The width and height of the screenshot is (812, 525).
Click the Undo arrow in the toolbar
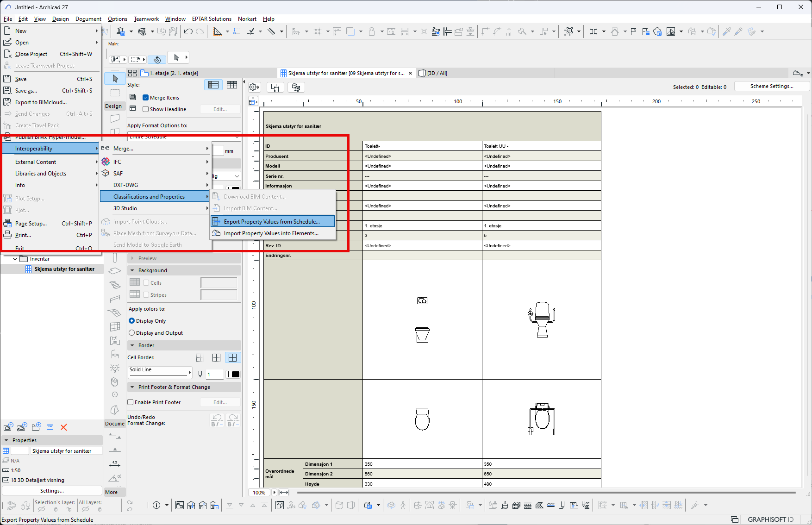pyautogui.click(x=188, y=31)
